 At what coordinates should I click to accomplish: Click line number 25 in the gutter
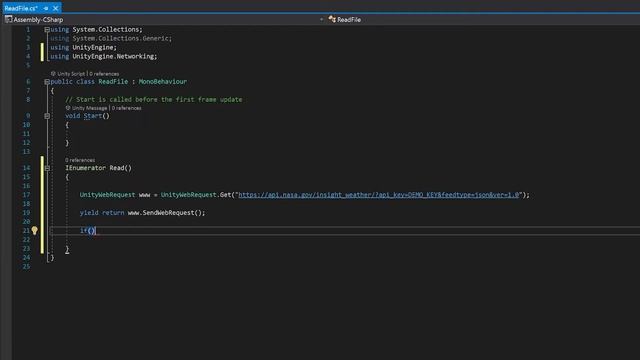(26, 267)
